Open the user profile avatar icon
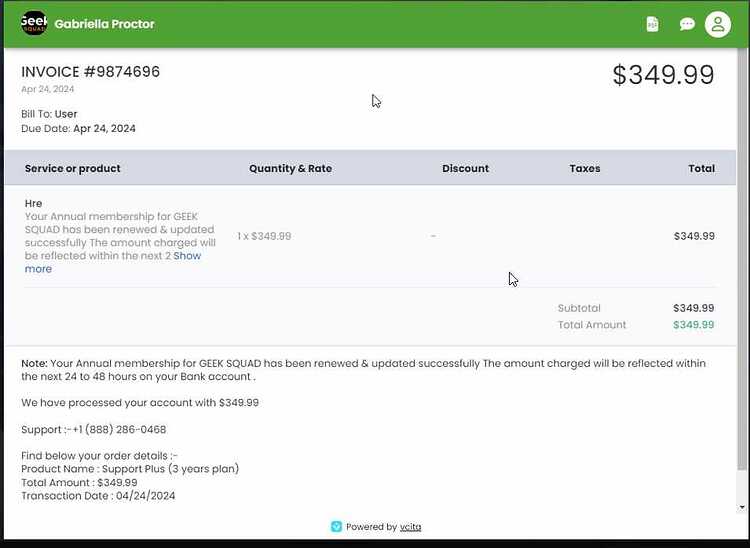 click(x=717, y=24)
